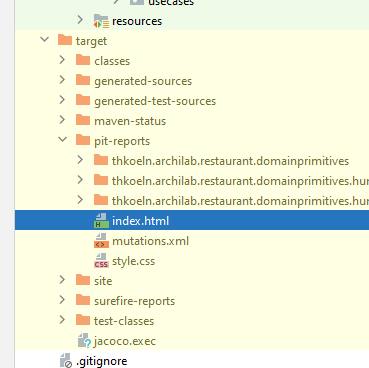Click the jacoco.exec unknown file icon
This screenshot has height=368, width=369.
pos(84,341)
